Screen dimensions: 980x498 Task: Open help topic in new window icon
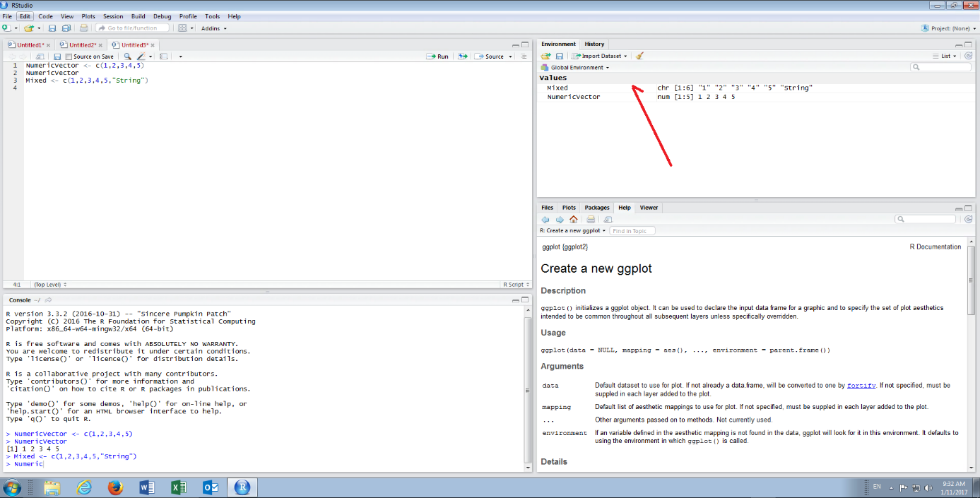[x=608, y=220]
